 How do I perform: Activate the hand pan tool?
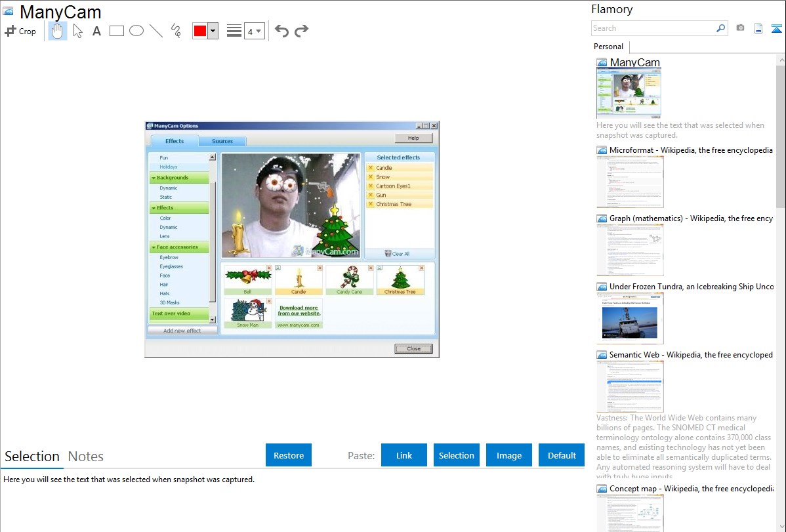(x=58, y=31)
